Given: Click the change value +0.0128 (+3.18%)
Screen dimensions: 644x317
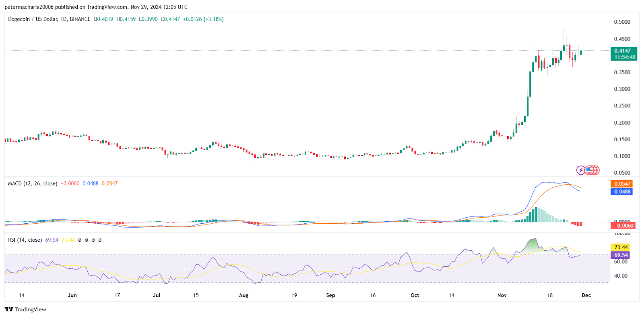Looking at the screenshot, I should 203,19.
